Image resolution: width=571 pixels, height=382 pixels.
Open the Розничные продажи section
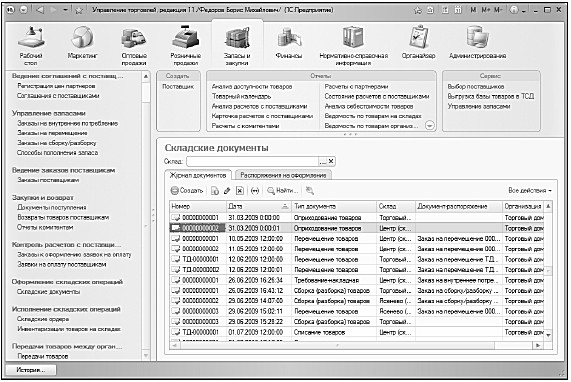point(186,46)
